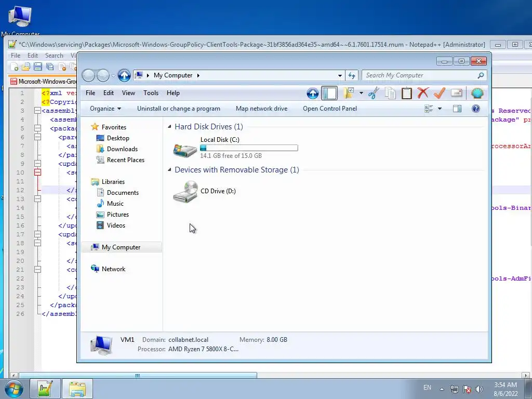Click the blue Help question mark icon

click(476, 109)
